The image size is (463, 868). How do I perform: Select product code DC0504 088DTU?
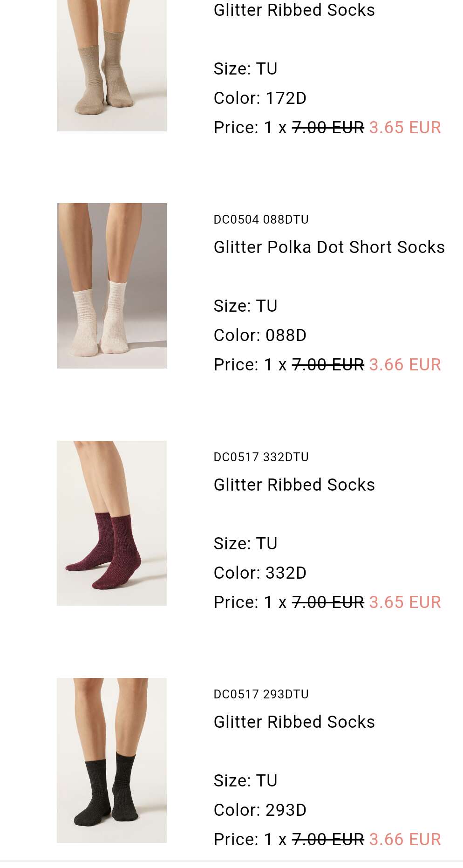(261, 219)
